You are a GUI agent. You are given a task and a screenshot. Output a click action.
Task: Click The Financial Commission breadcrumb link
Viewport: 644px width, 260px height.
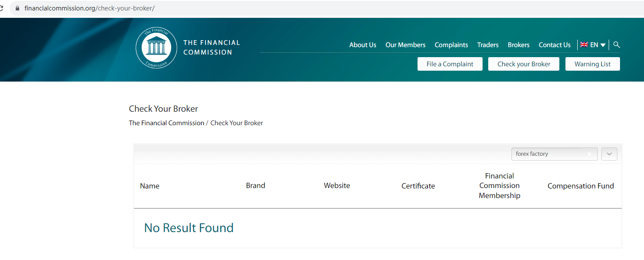[x=166, y=123]
